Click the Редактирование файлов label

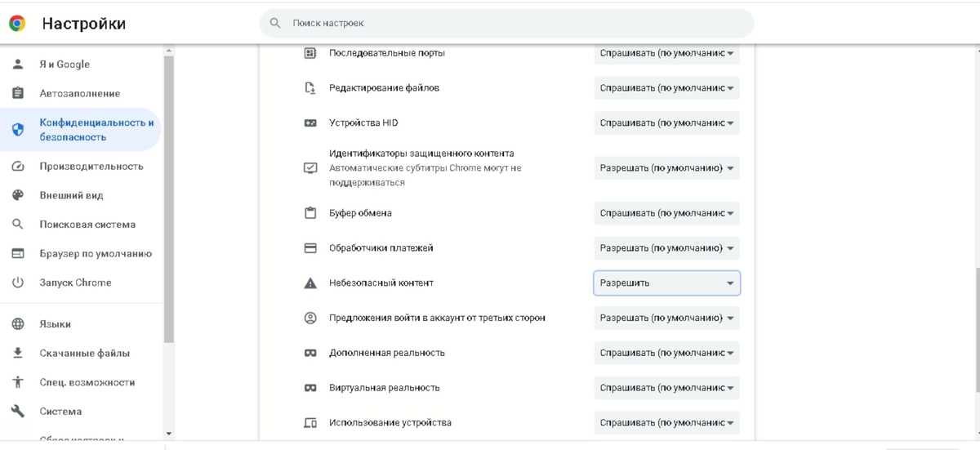coord(384,88)
